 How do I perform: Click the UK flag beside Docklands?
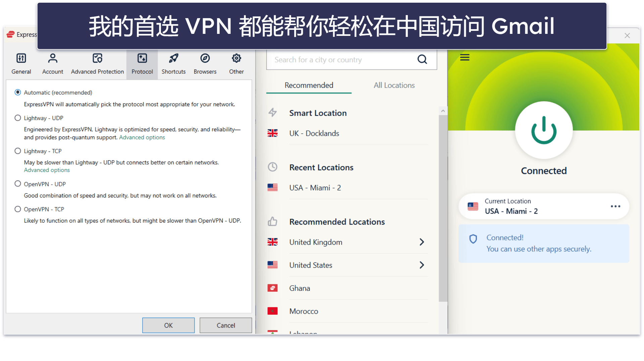tap(272, 133)
